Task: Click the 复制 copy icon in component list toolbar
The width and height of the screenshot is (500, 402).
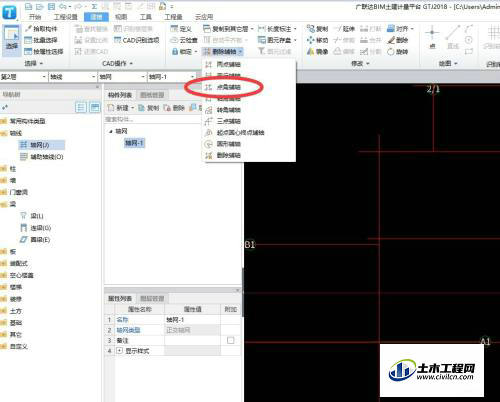Action: pos(149,108)
